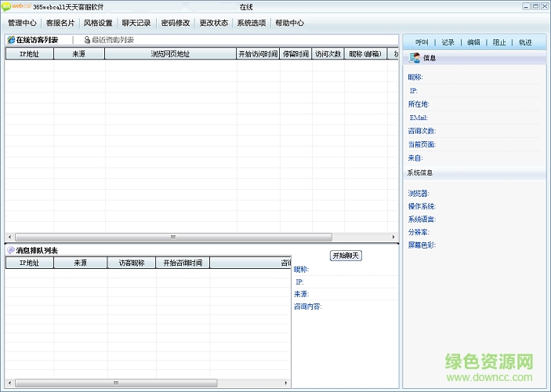Click the visitor list horizontal scrollbar thumb
The height and width of the screenshot is (392, 551).
point(172,237)
